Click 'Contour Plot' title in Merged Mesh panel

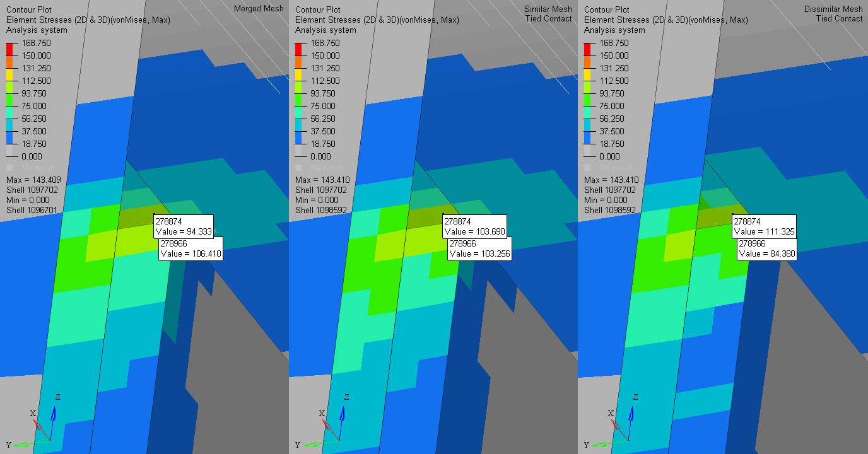pos(29,9)
